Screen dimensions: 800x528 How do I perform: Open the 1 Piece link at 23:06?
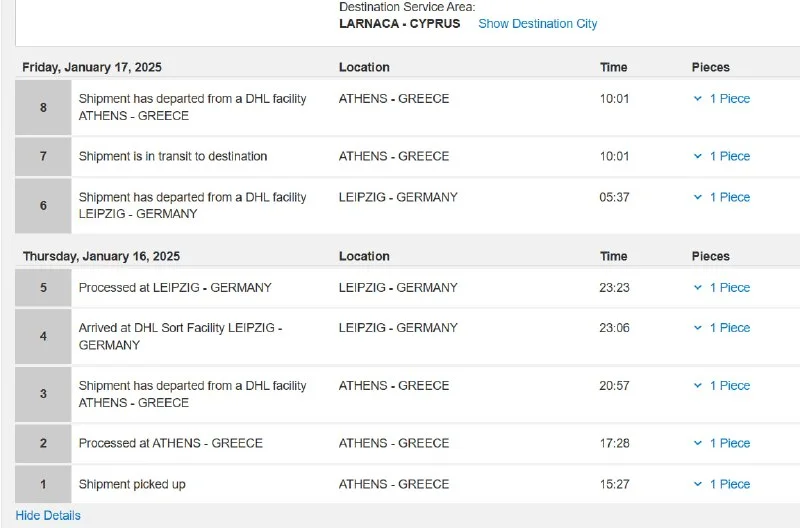(x=729, y=328)
